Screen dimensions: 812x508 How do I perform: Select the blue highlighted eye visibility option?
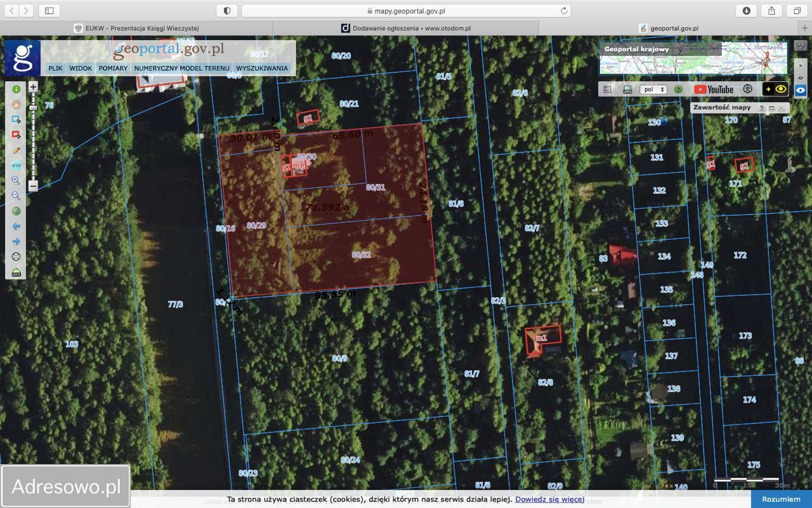[801, 90]
